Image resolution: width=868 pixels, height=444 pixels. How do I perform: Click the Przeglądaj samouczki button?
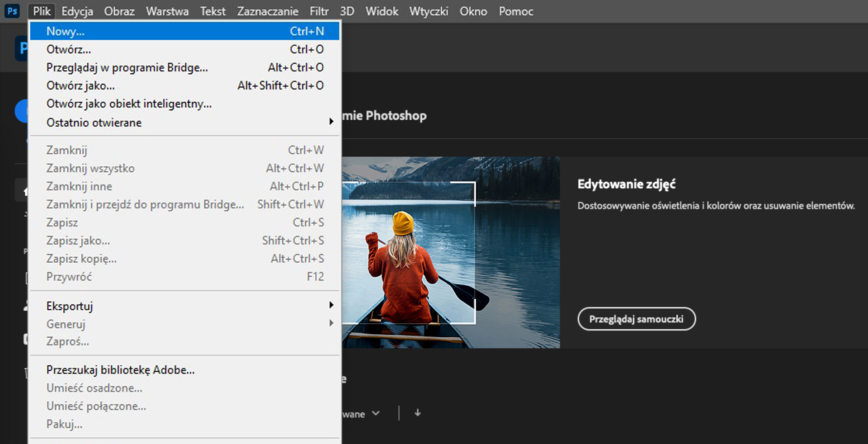(x=636, y=319)
